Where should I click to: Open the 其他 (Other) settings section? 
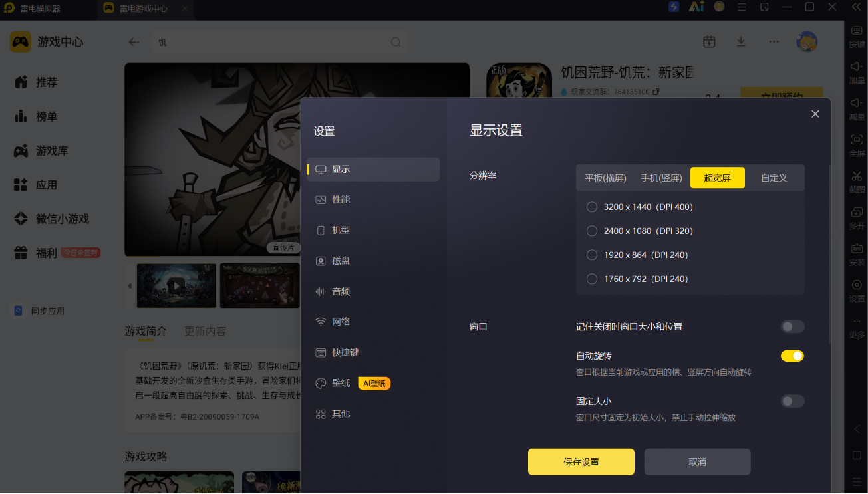373,414
